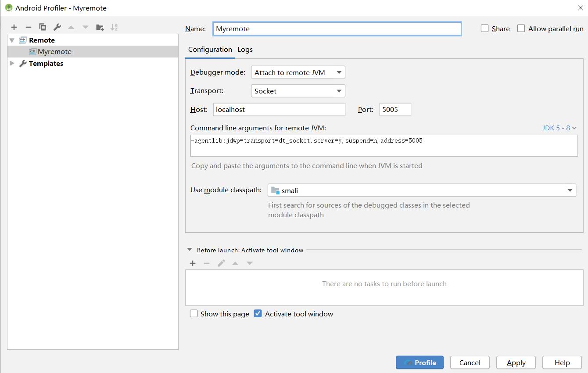Viewport: 588px width, 373px height.
Task: Select the Myremote configuration item
Action: click(x=93, y=51)
